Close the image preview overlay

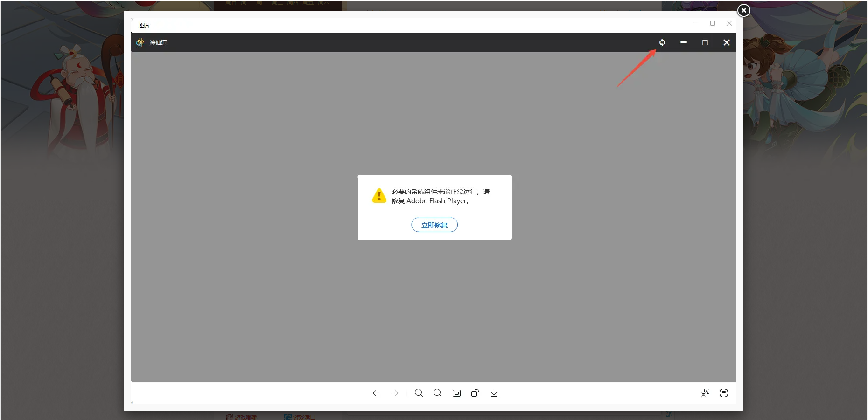click(743, 10)
